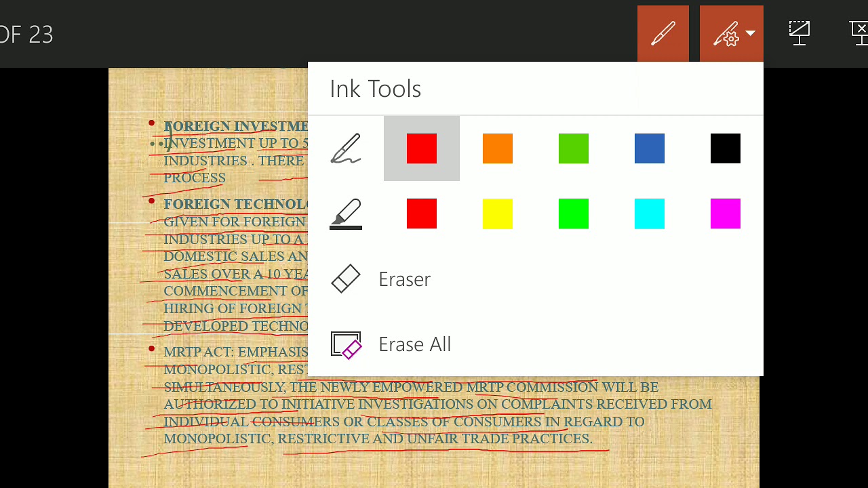Click the 'PROCESS' word on the slide
Viewport: 868px width, 488px height.
[x=195, y=178]
